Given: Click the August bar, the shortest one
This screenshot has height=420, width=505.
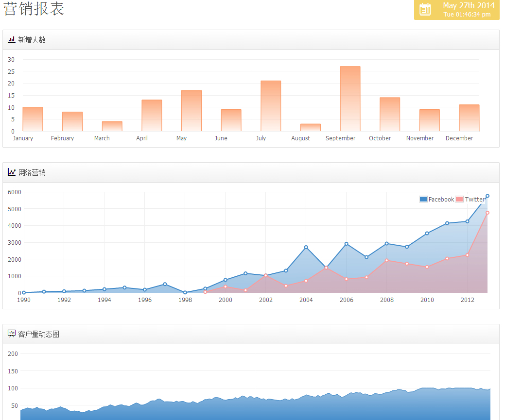Looking at the screenshot, I should [310, 127].
